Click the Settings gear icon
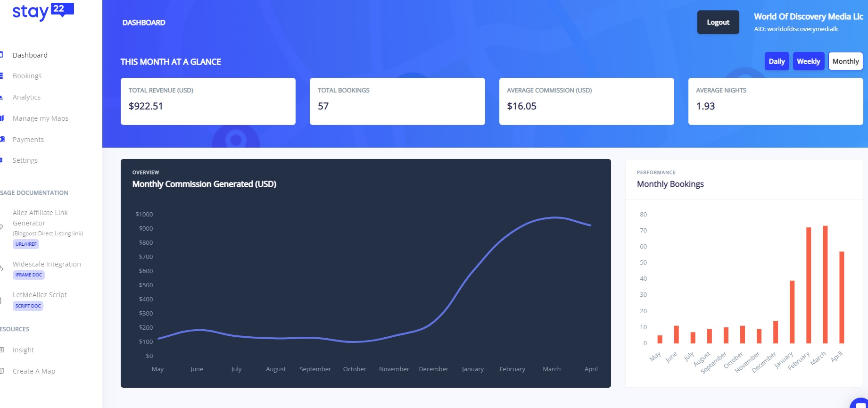This screenshot has height=408, width=868. (1, 160)
